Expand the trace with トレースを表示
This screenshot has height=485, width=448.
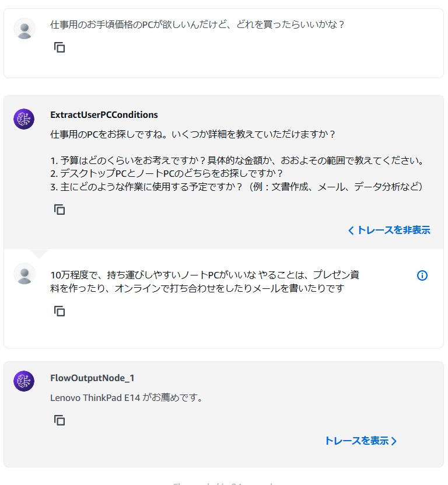click(x=360, y=441)
